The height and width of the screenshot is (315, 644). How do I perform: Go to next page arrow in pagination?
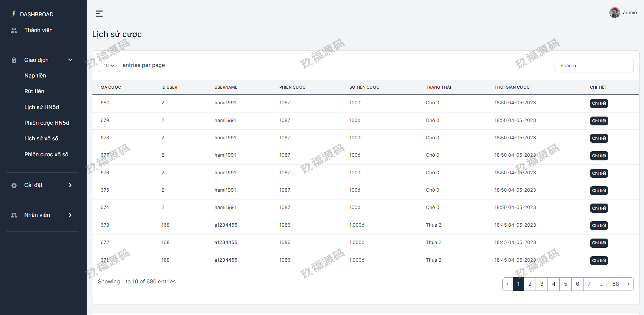(x=628, y=284)
